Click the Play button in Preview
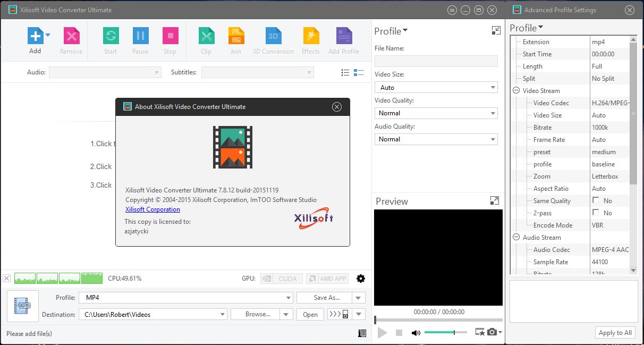 tap(382, 333)
